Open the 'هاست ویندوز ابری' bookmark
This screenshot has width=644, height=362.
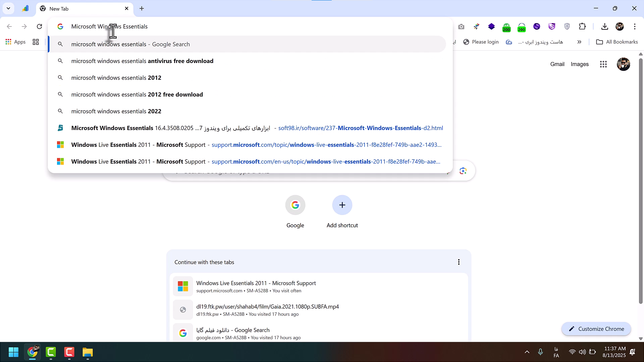534,42
